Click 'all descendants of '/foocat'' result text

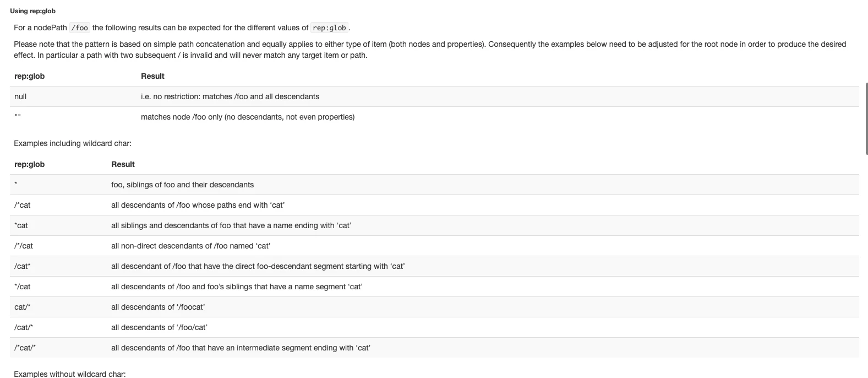point(158,307)
